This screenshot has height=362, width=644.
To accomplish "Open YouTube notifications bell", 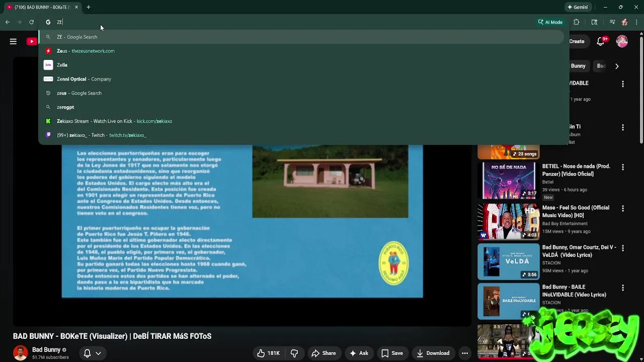I will tap(601, 41).
